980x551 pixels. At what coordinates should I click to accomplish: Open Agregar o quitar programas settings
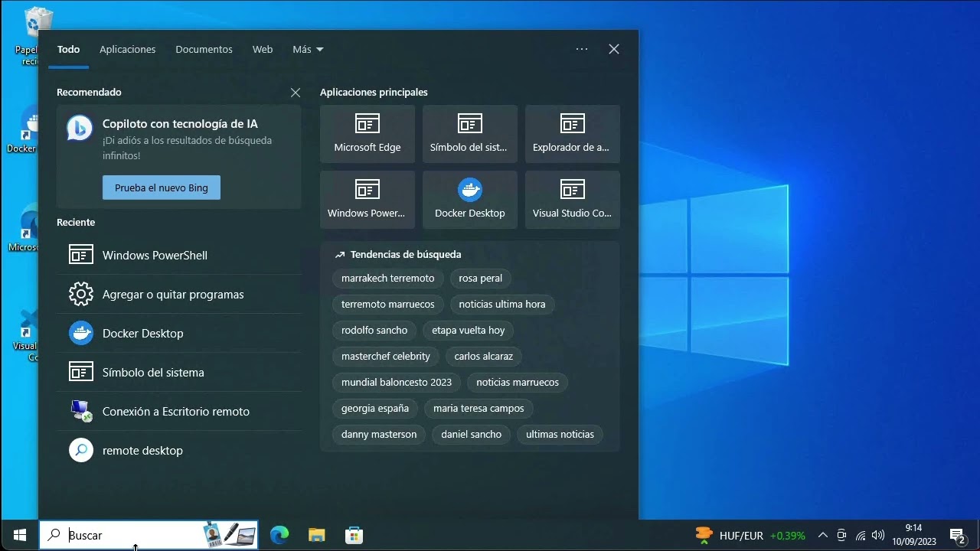(x=179, y=294)
